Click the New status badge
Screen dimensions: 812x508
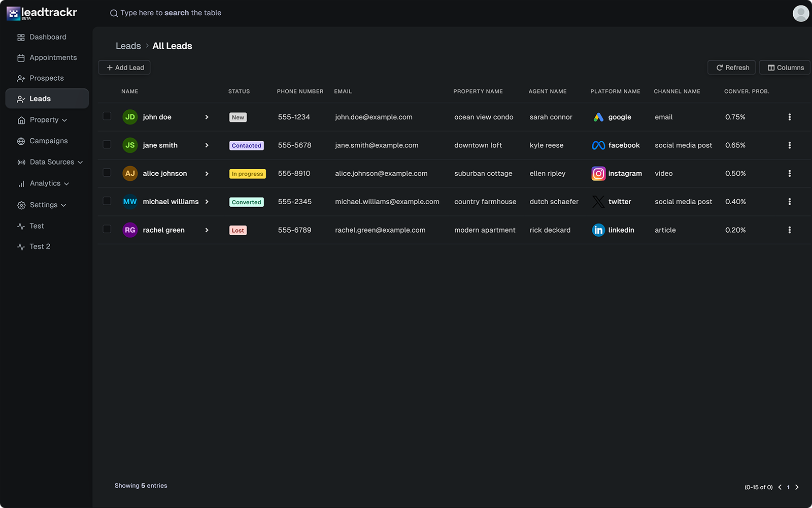(238, 117)
